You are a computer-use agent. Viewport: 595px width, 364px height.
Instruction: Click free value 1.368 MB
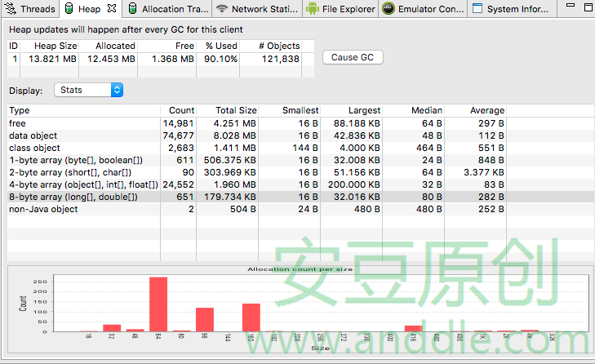[x=173, y=59]
